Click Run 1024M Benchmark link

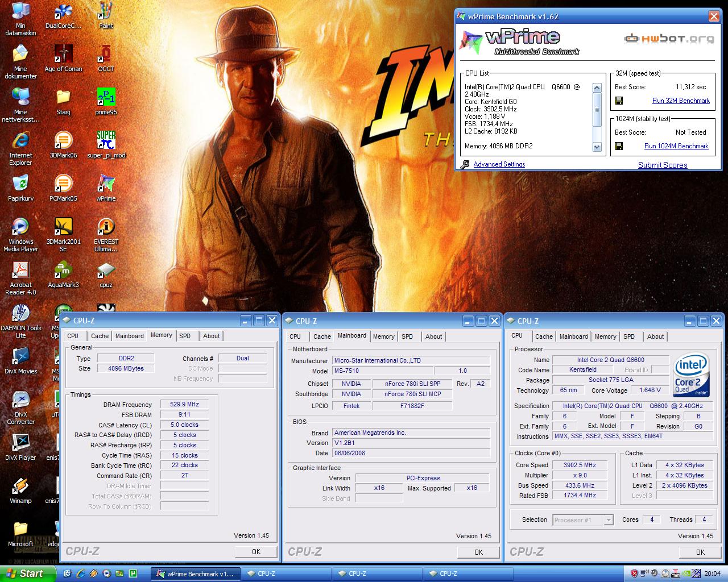coord(676,146)
